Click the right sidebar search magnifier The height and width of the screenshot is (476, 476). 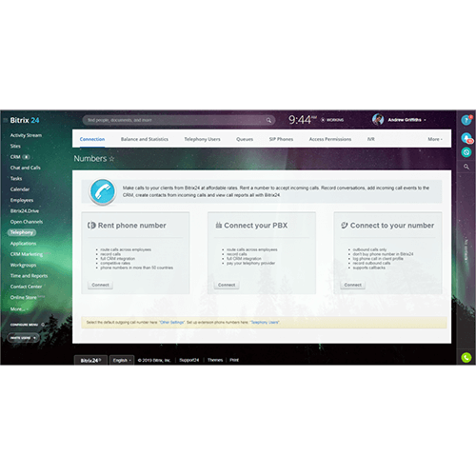[x=466, y=167]
